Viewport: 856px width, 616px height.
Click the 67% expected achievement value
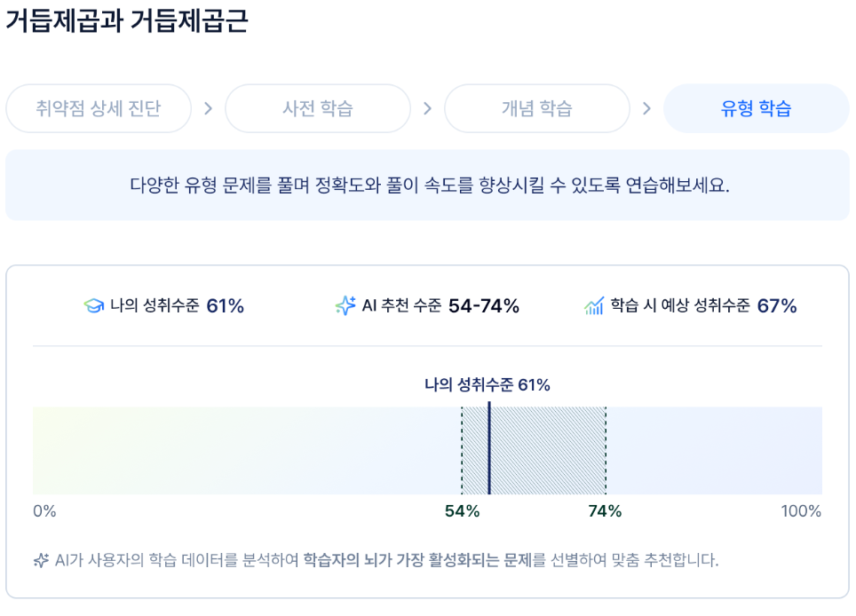tap(777, 306)
